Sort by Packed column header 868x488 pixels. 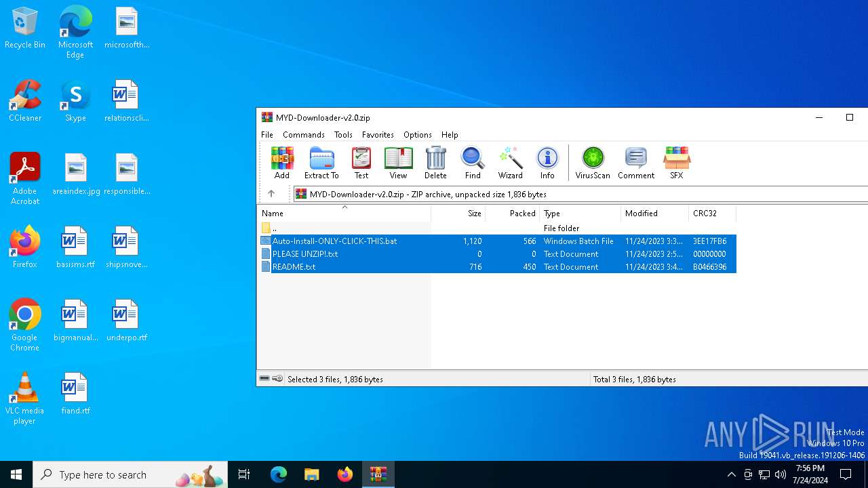(x=512, y=213)
